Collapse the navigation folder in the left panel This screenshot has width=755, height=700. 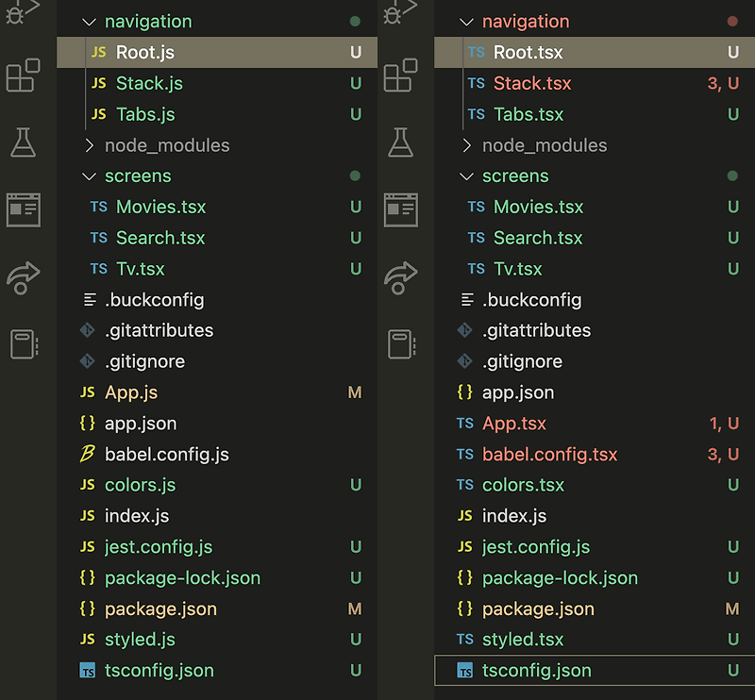pyautogui.click(x=91, y=21)
